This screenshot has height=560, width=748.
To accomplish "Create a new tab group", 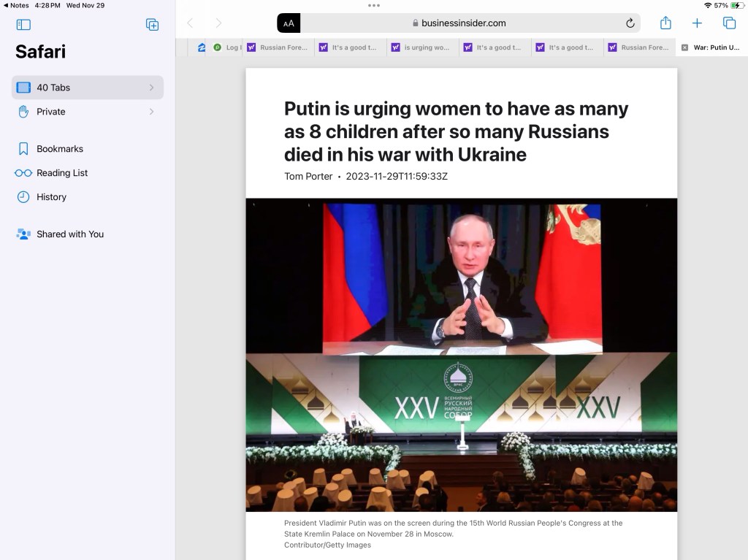I will point(152,25).
